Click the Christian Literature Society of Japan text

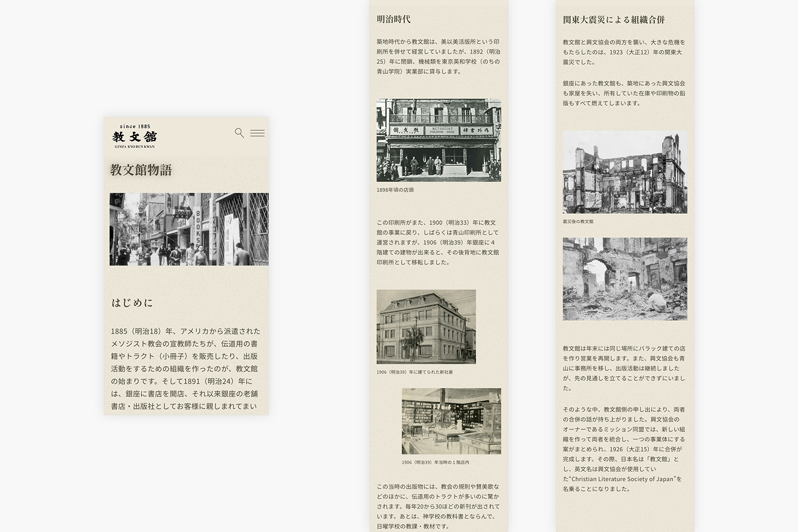(621, 479)
